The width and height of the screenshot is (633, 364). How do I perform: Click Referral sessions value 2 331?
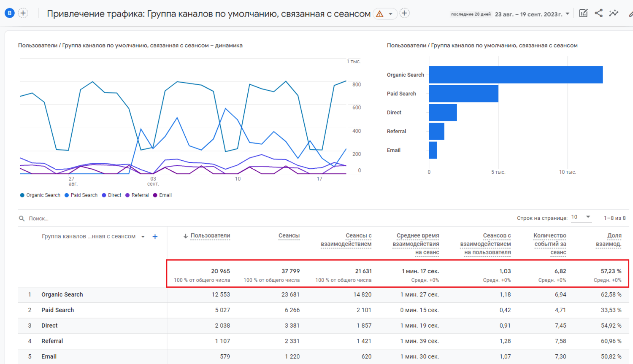click(292, 341)
